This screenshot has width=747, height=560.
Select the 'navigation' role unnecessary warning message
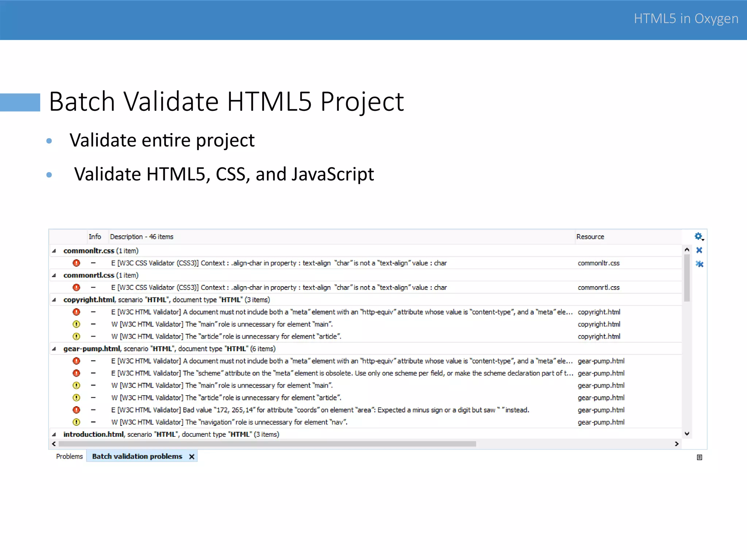[229, 422]
